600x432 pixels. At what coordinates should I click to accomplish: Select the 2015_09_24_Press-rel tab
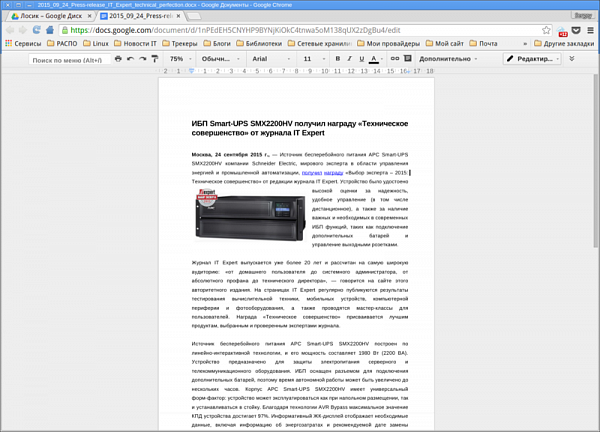click(x=140, y=16)
